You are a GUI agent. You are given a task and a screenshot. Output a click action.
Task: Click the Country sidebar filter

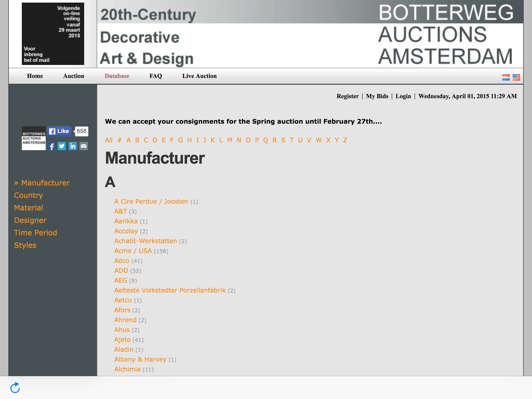pyautogui.click(x=28, y=195)
